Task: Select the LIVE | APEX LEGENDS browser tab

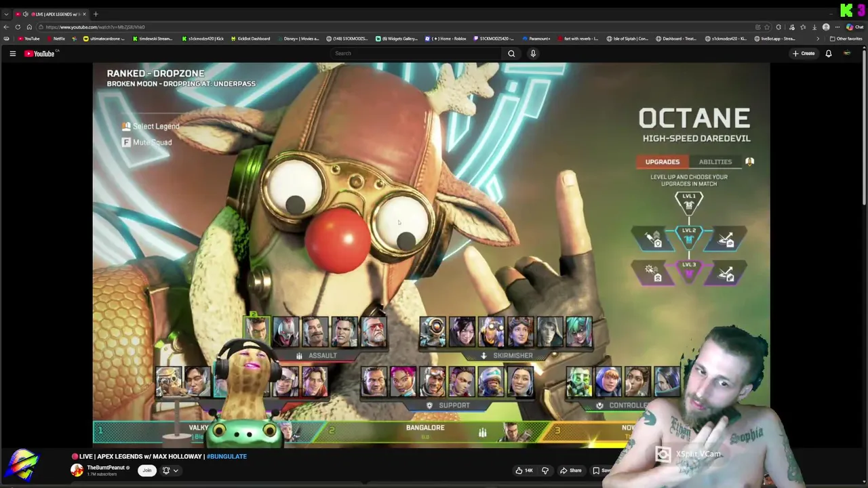Action: click(x=51, y=14)
